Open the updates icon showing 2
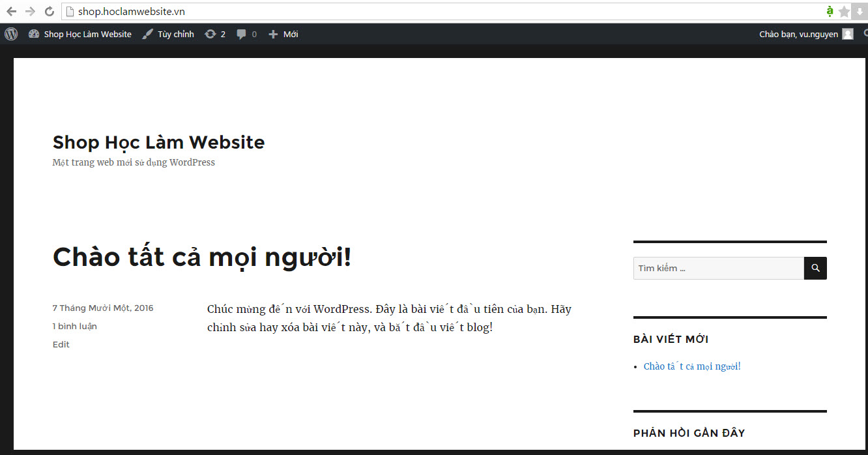This screenshot has width=868, height=455. tap(215, 33)
